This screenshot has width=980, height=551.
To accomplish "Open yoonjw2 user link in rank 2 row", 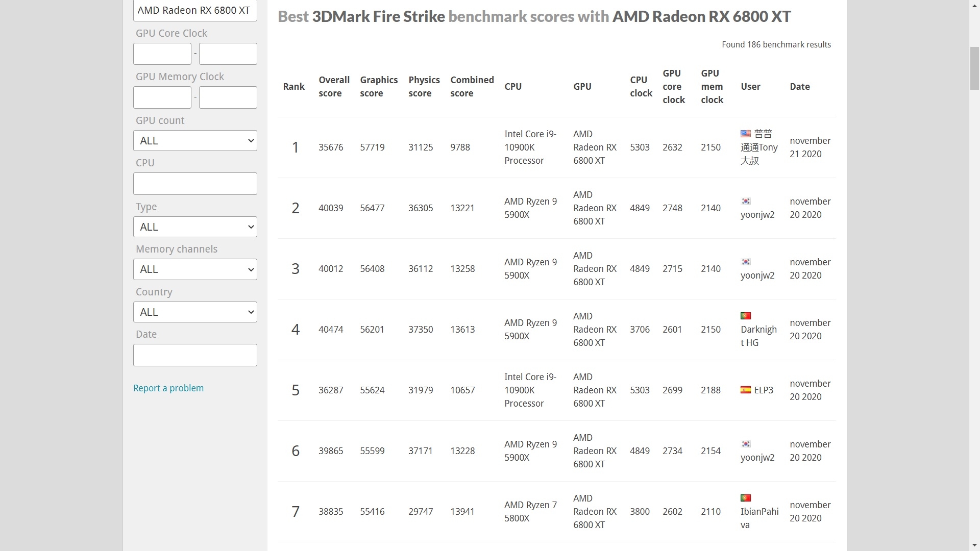I will (x=757, y=215).
